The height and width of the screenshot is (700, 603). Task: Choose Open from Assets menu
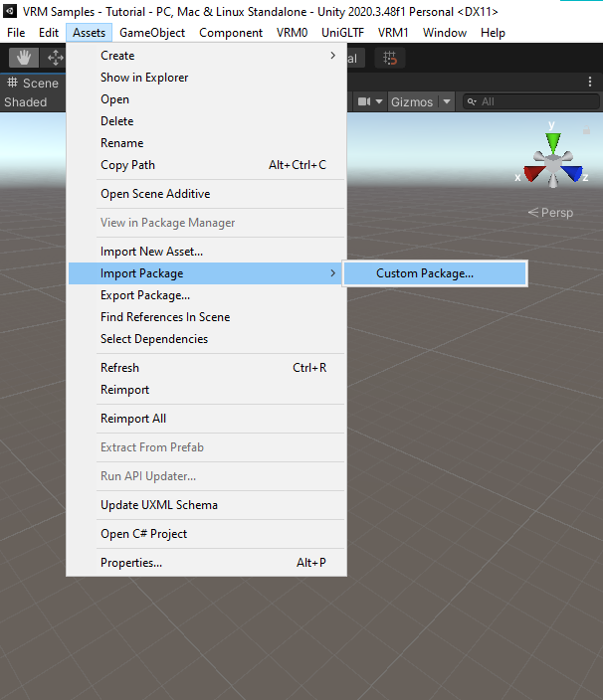point(206,99)
